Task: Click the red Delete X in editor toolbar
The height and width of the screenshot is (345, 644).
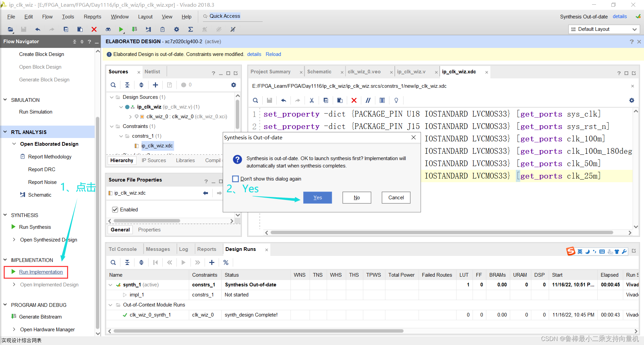Action: [x=354, y=100]
